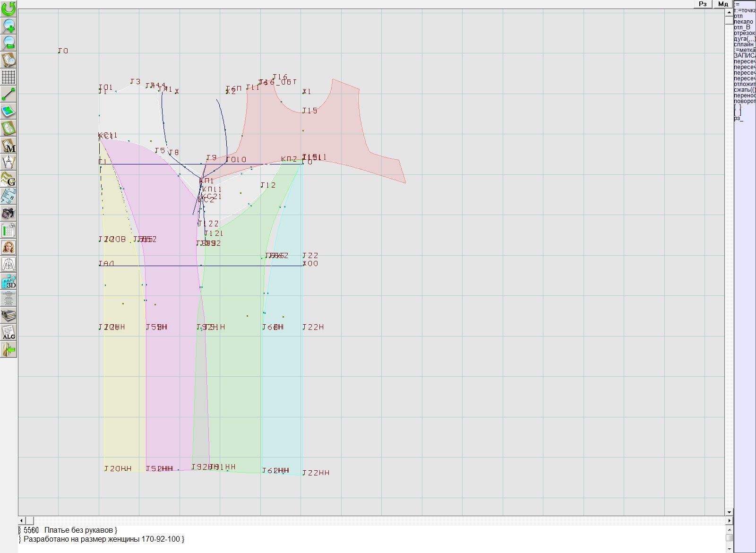756x553 pixels.
Task: Open the ALG algorithm document icon
Action: click(x=9, y=332)
